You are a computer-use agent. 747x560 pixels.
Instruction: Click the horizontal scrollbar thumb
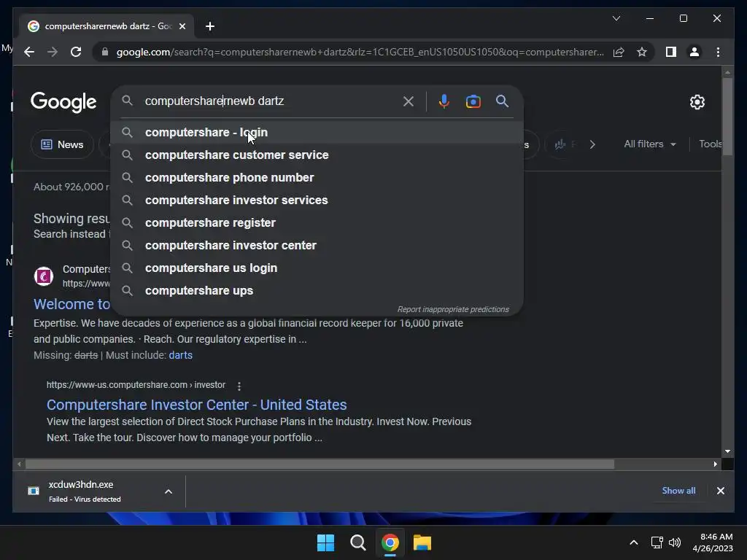pyautogui.click(x=320, y=464)
